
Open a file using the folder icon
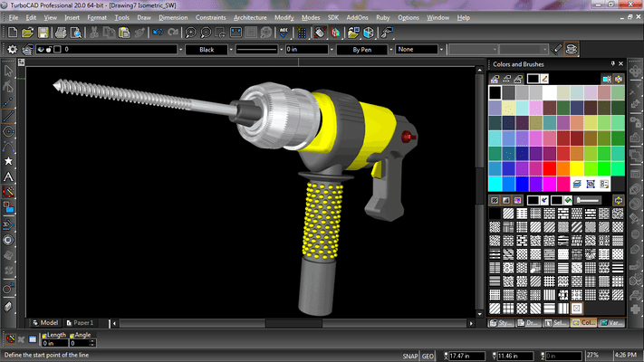click(x=27, y=33)
